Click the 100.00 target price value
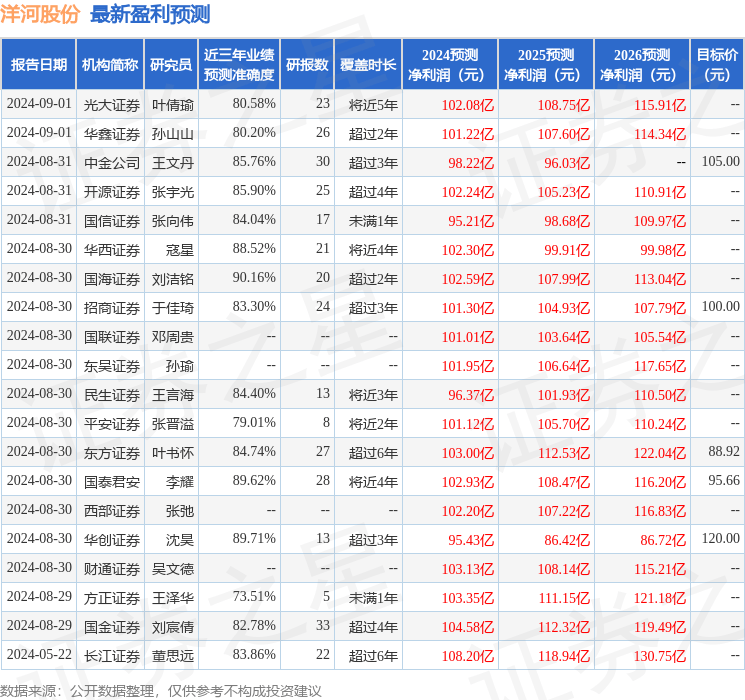 pyautogui.click(x=720, y=306)
